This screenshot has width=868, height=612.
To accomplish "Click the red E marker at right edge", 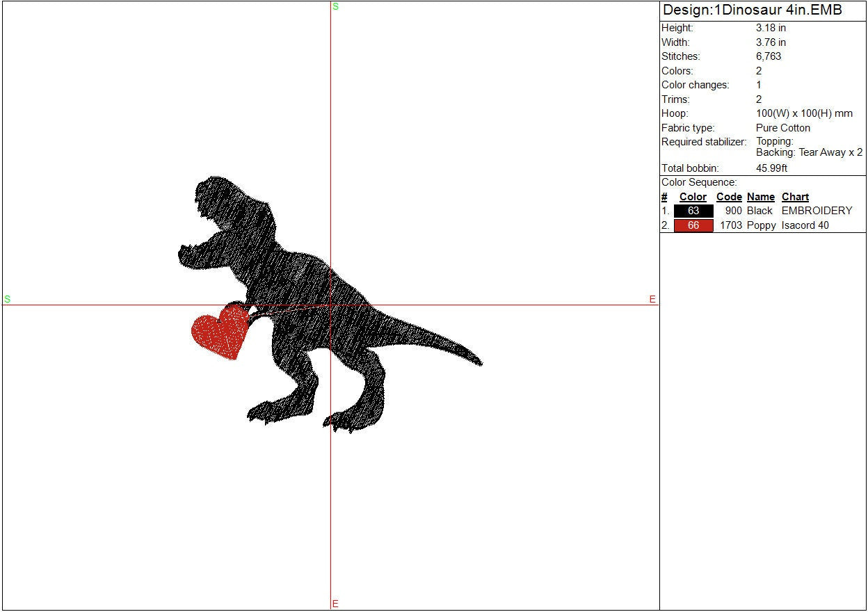I will click(x=652, y=299).
